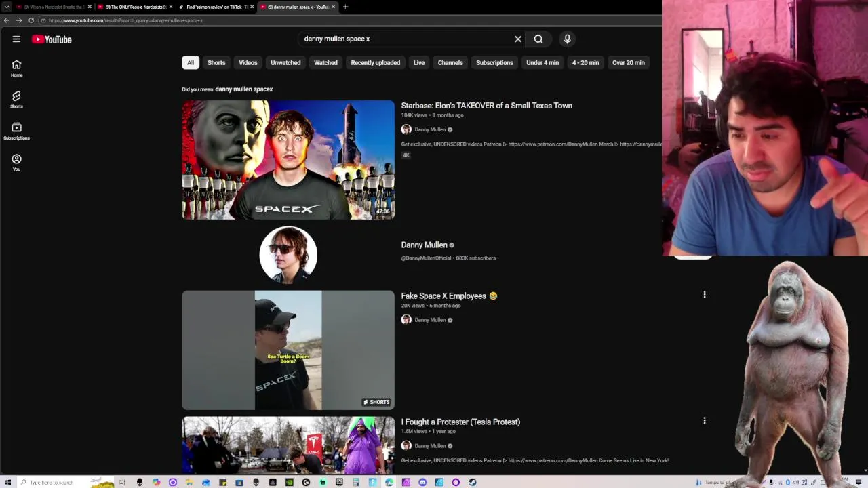Select the Watched filter chip
This screenshot has width=868, height=488.
click(325, 62)
